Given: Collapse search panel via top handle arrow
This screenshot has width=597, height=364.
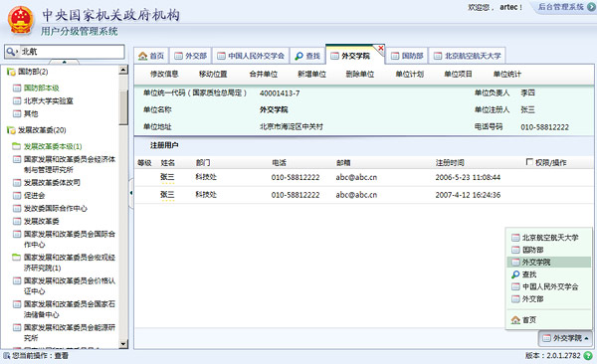Looking at the screenshot, I should pos(64,62).
